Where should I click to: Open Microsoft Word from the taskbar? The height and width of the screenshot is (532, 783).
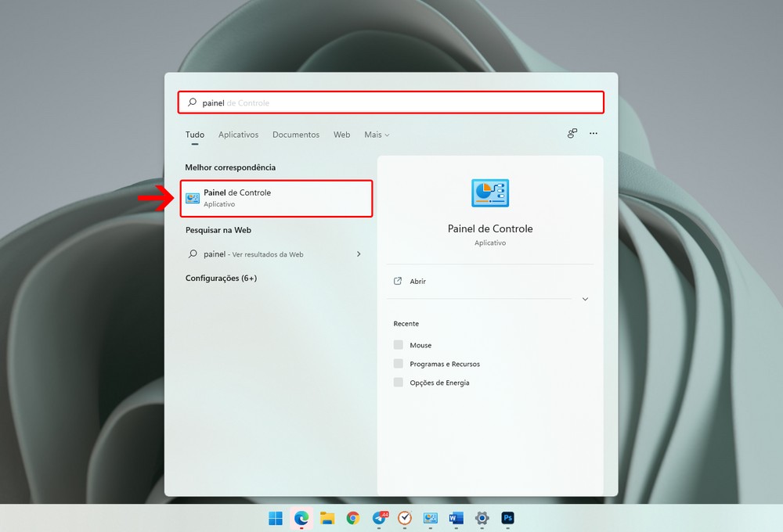point(456,518)
